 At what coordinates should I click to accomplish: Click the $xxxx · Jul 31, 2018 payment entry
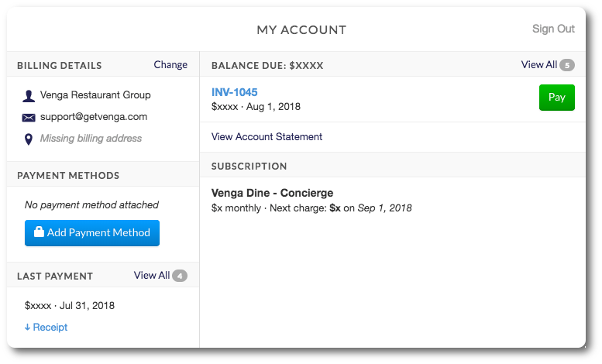click(x=70, y=306)
